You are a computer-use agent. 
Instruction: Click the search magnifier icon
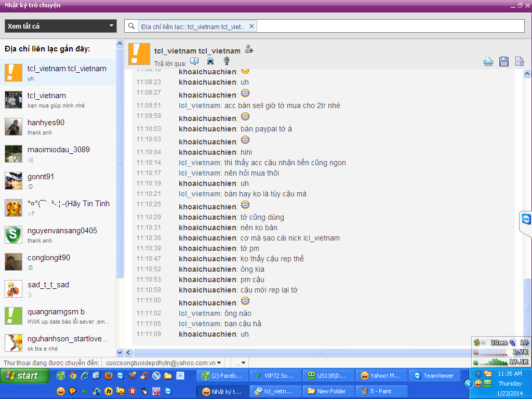pos(131,26)
